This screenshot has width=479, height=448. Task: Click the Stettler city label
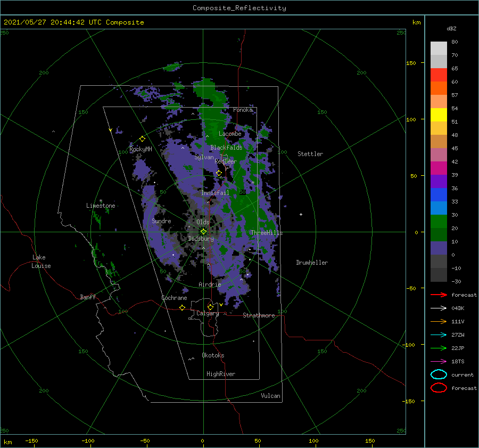click(x=310, y=154)
